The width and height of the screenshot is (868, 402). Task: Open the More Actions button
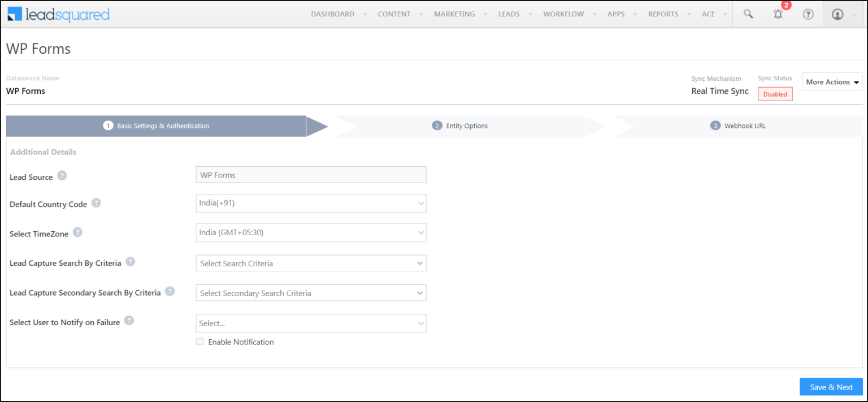[832, 82]
